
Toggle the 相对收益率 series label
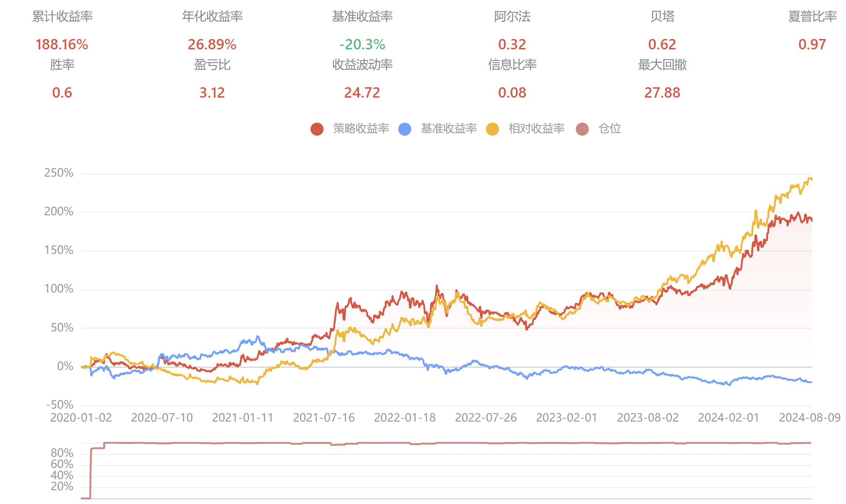(x=536, y=128)
